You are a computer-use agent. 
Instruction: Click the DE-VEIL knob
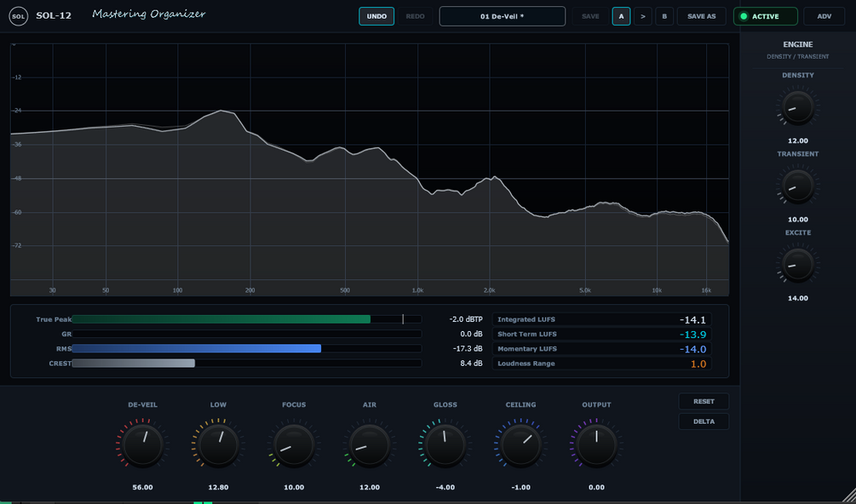pos(143,444)
